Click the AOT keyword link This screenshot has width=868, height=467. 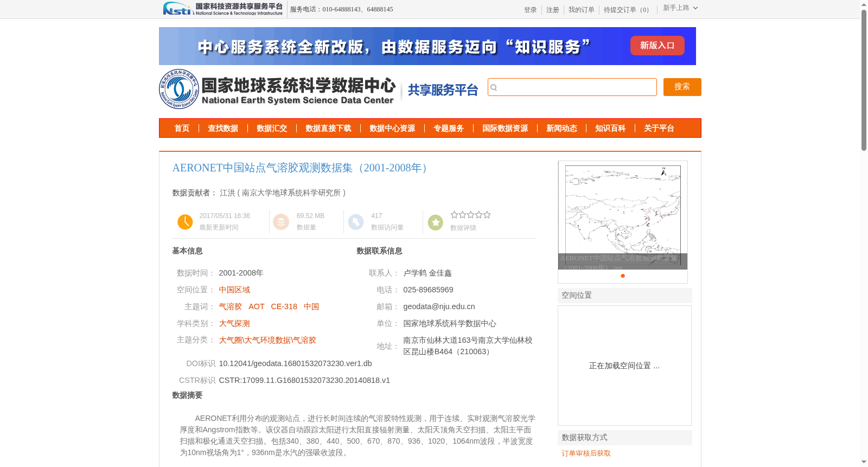[x=257, y=306]
